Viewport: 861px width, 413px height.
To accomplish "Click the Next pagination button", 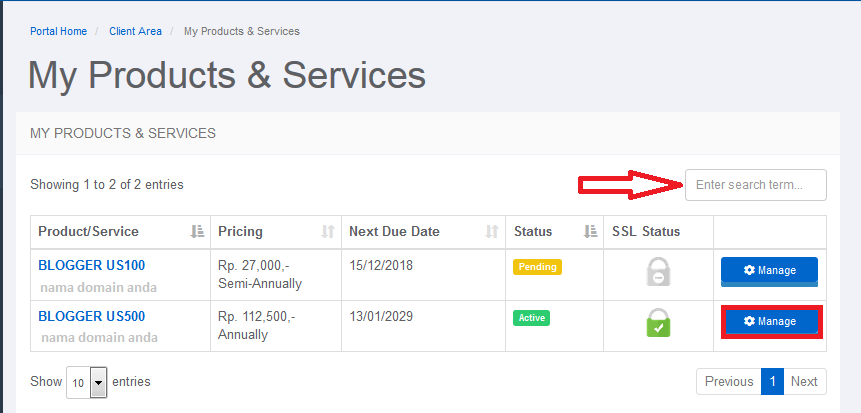I will [804, 382].
